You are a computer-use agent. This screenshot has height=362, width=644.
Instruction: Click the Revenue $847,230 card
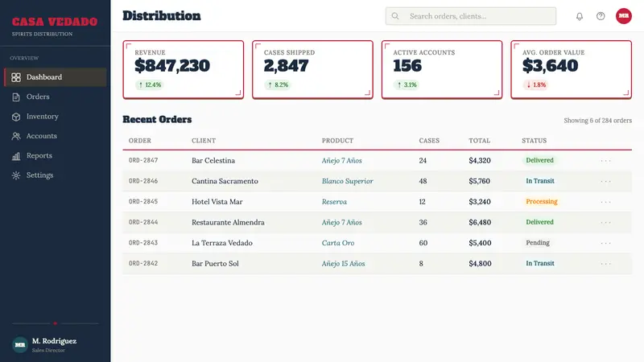click(x=184, y=69)
